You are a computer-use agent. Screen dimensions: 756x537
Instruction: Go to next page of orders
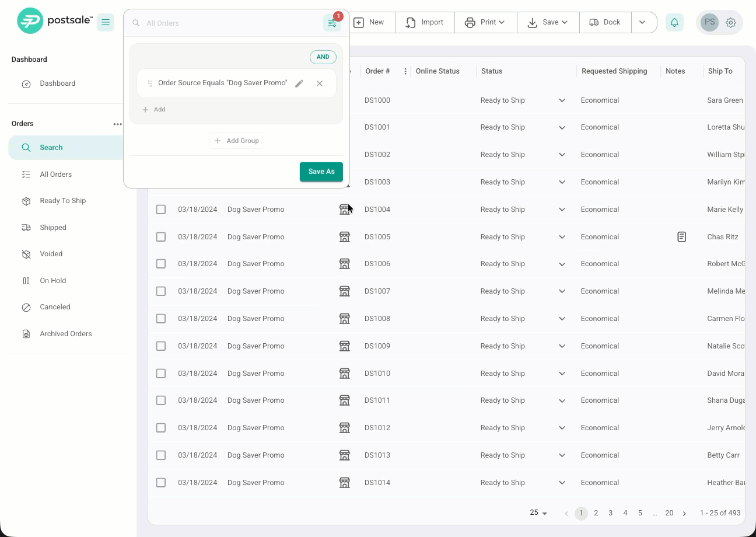pyautogui.click(x=684, y=514)
